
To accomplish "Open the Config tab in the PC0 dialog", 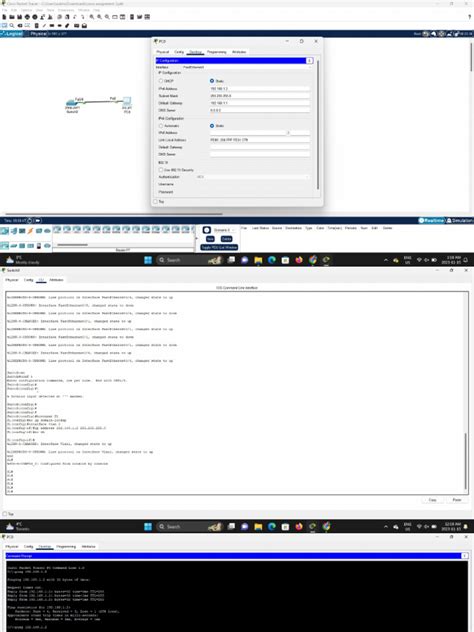I will (179, 52).
